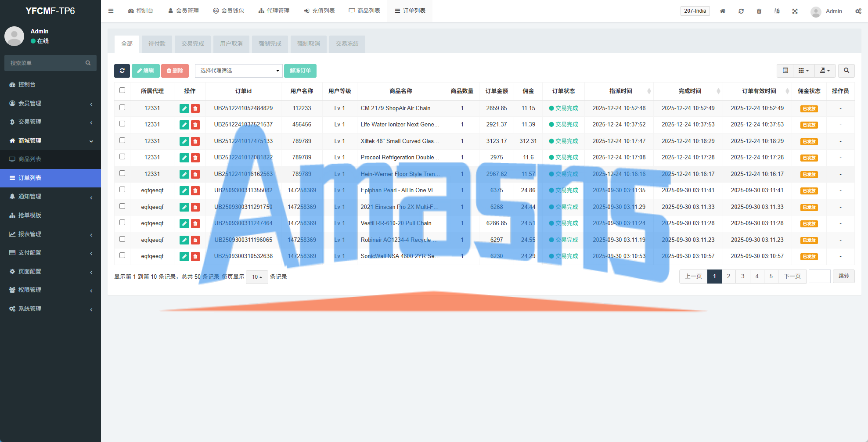Toggle table card view icon
The height and width of the screenshot is (442, 868).
point(785,71)
